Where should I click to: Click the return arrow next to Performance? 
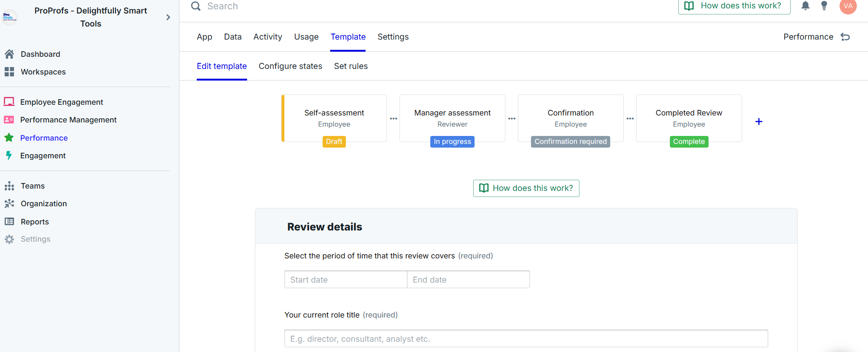845,37
